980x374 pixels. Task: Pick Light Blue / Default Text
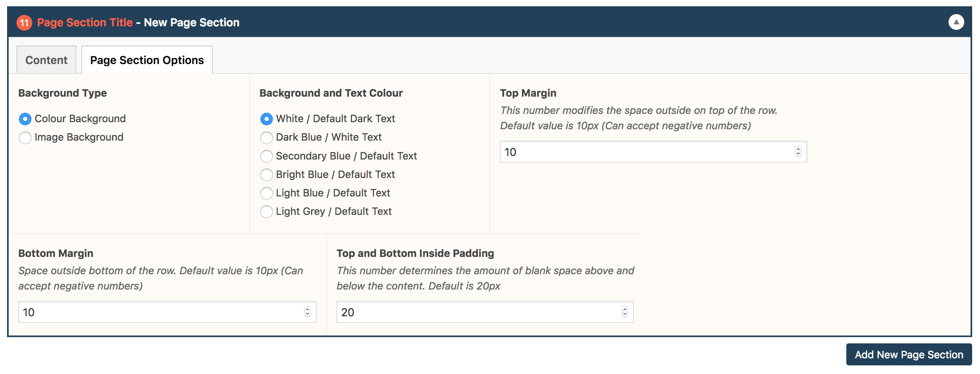point(267,193)
